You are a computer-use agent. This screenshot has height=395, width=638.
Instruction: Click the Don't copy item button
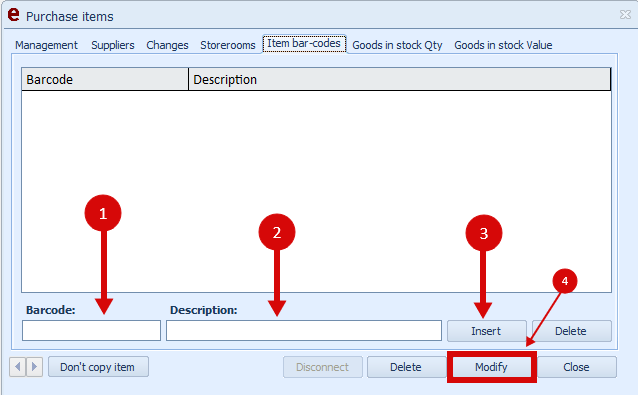98,367
